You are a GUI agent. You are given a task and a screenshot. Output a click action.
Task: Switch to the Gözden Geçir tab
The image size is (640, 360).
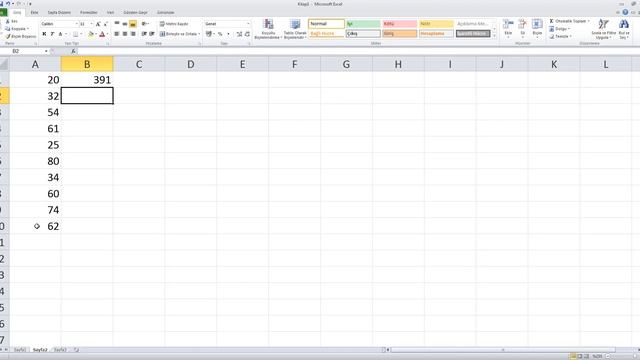point(135,13)
